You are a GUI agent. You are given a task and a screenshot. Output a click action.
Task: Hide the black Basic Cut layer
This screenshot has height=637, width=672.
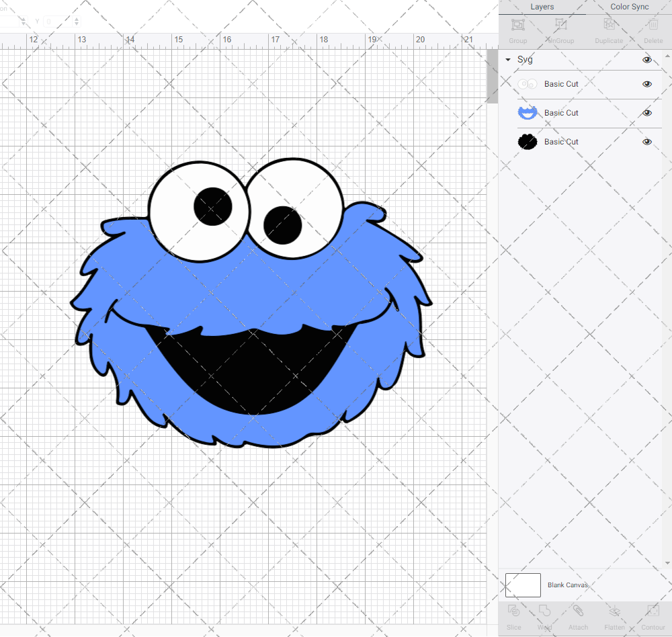point(647,142)
